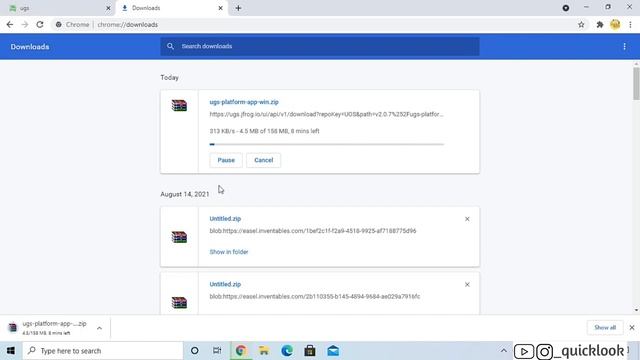Click Show in folder for Untitled.zip
640x360 pixels.
[x=229, y=252]
